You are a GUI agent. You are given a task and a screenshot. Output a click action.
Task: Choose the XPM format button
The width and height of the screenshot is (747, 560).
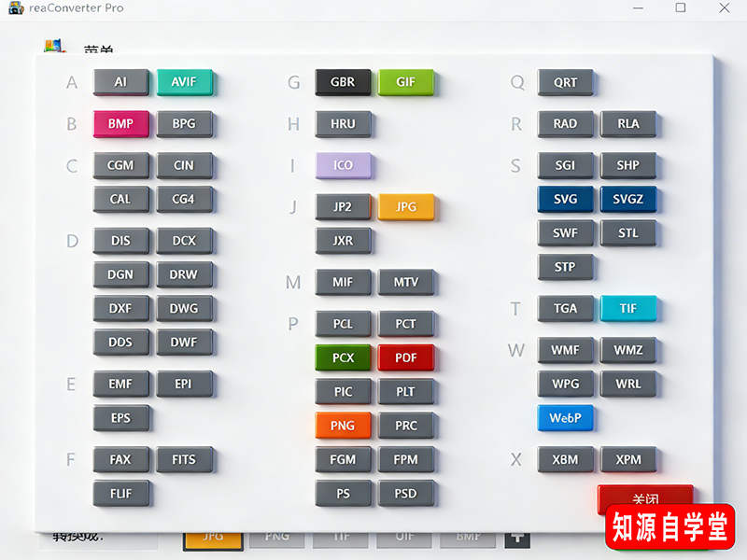[x=629, y=459]
